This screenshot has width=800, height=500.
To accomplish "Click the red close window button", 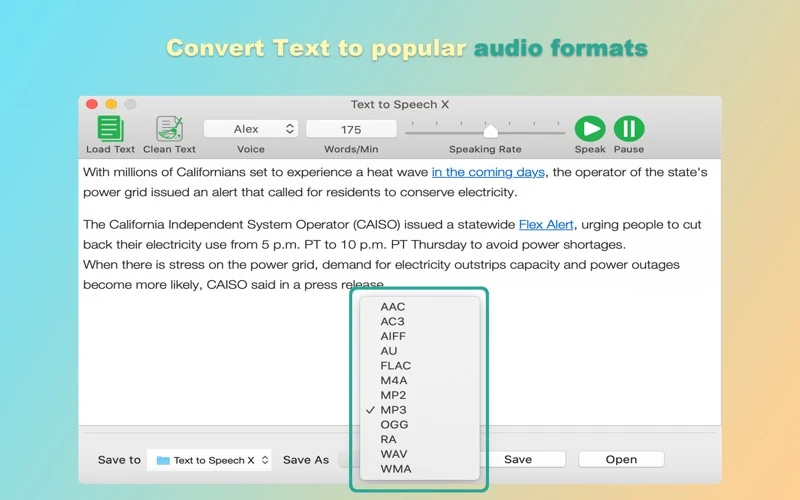I will click(92, 104).
